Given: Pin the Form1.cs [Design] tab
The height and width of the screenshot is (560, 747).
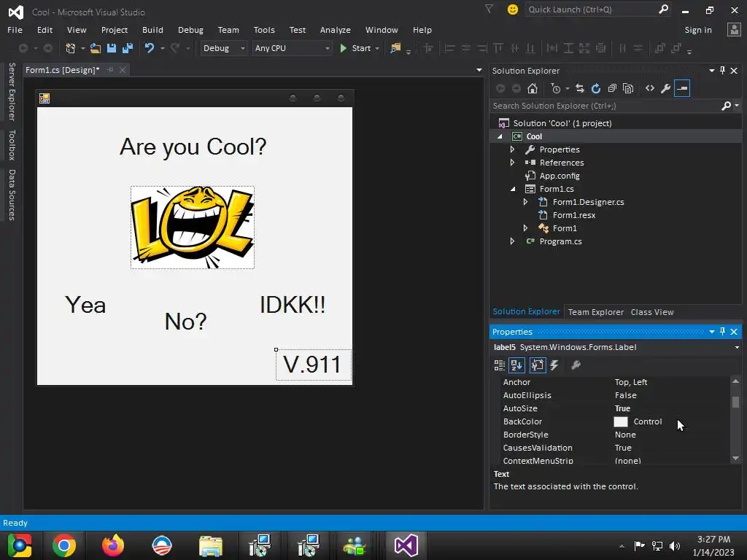Looking at the screenshot, I should point(110,70).
